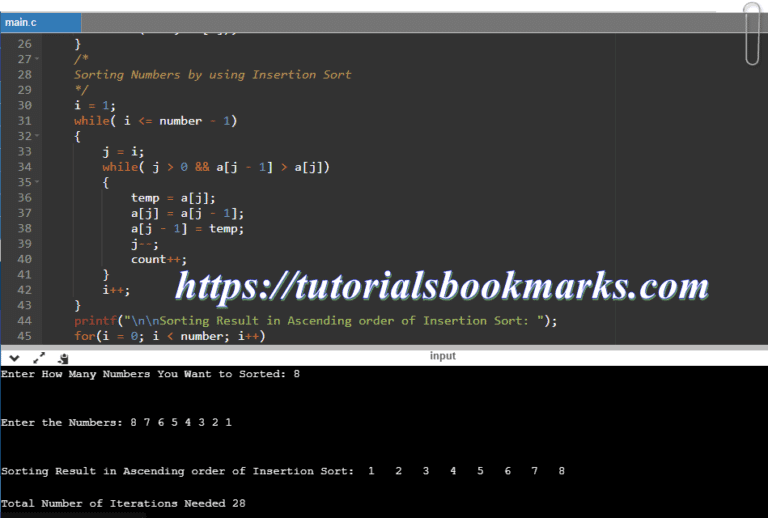Image resolution: width=768 pixels, height=518 pixels.
Task: Click the clear console icon
Action: click(63, 359)
